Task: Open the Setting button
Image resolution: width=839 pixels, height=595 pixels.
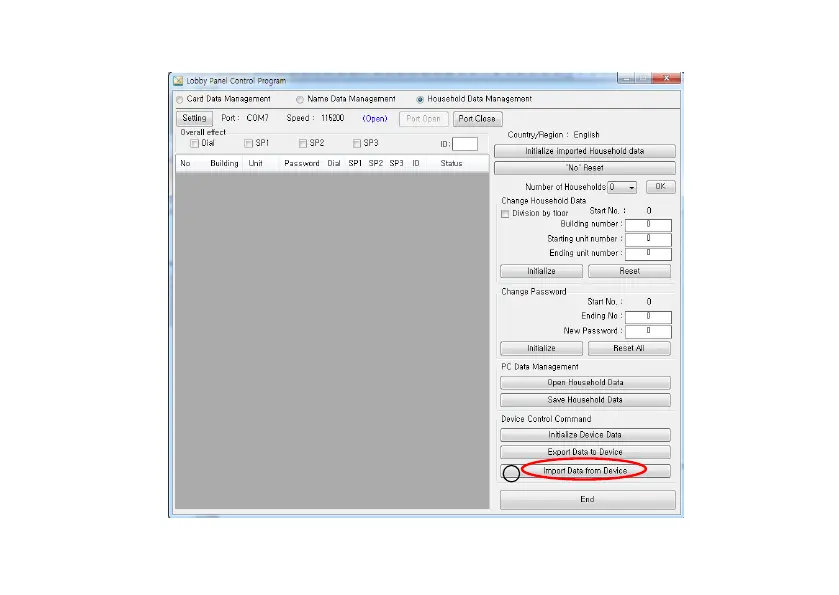Action: (194, 118)
